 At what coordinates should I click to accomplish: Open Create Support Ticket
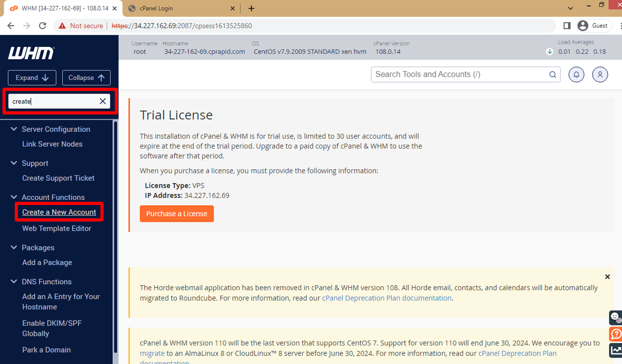pos(58,178)
